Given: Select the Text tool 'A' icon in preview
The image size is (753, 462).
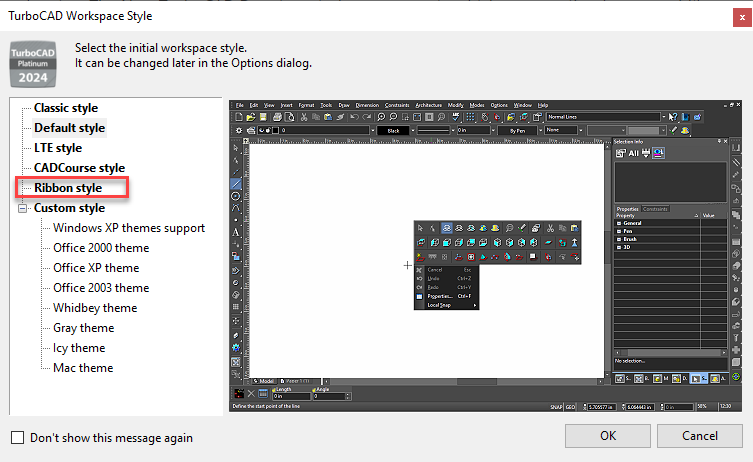Looking at the screenshot, I should point(236,232).
